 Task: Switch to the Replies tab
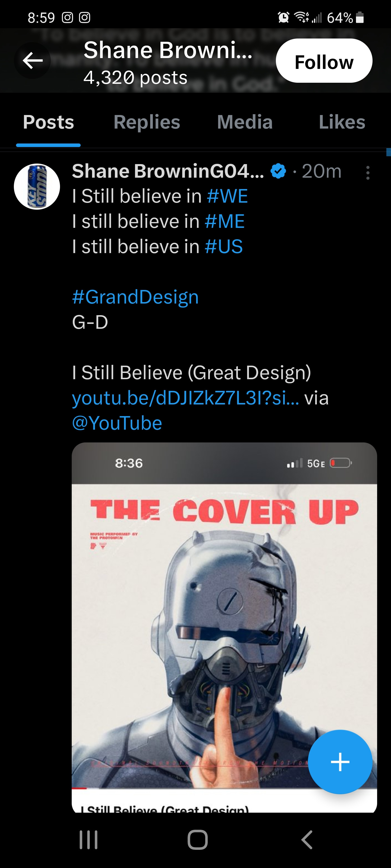coord(147,122)
